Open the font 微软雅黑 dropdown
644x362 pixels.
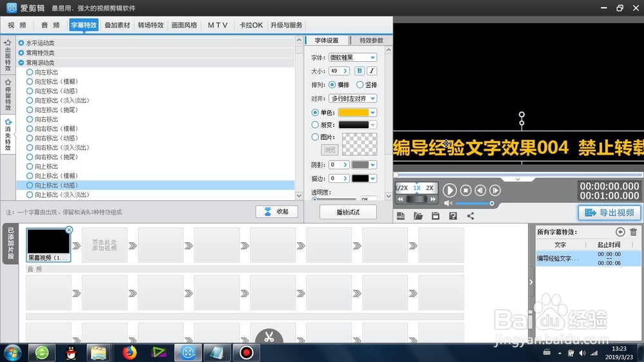pos(353,57)
